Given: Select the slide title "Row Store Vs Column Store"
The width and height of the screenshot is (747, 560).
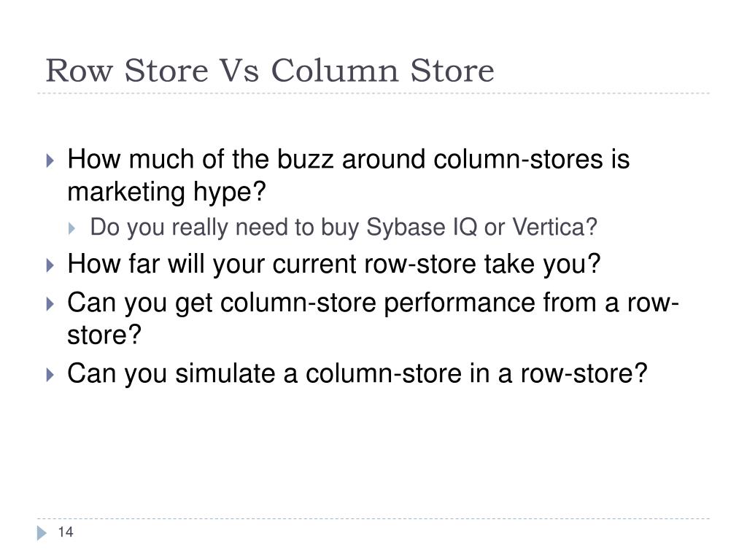Looking at the screenshot, I should (x=270, y=71).
